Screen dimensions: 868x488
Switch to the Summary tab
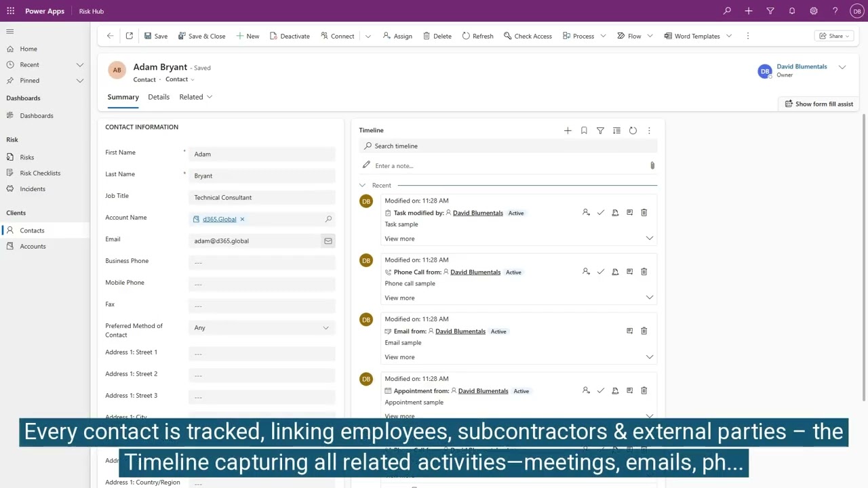click(123, 97)
